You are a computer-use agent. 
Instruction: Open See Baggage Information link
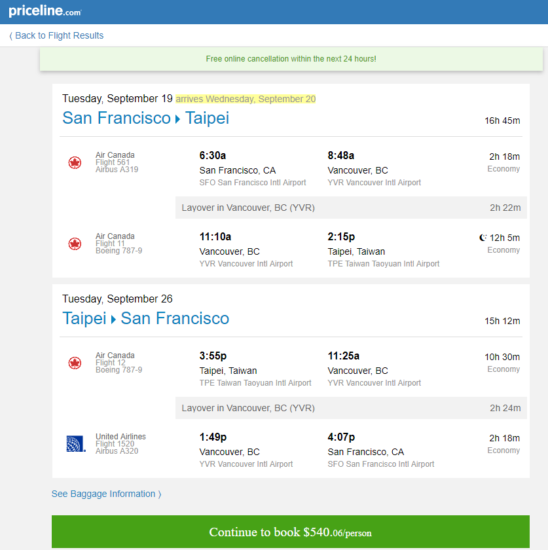(x=103, y=494)
